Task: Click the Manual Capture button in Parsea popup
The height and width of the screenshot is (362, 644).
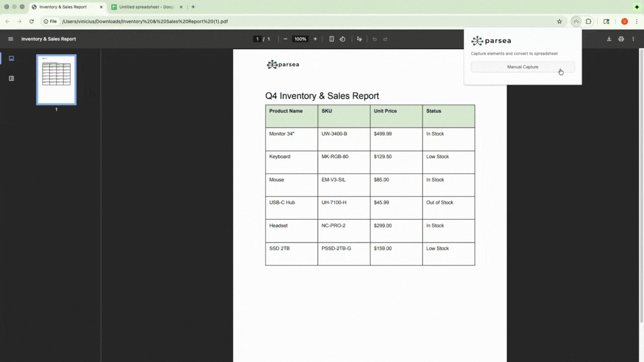Action: click(522, 66)
